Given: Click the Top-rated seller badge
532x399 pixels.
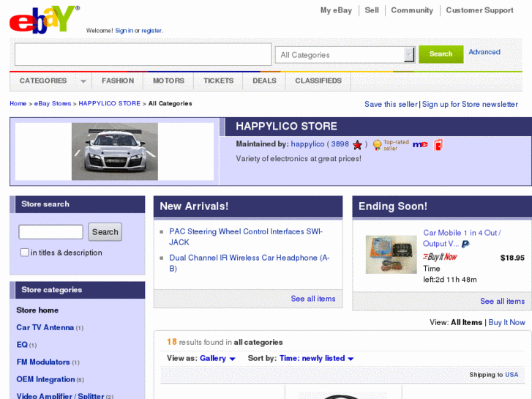Looking at the screenshot, I should point(391,145).
